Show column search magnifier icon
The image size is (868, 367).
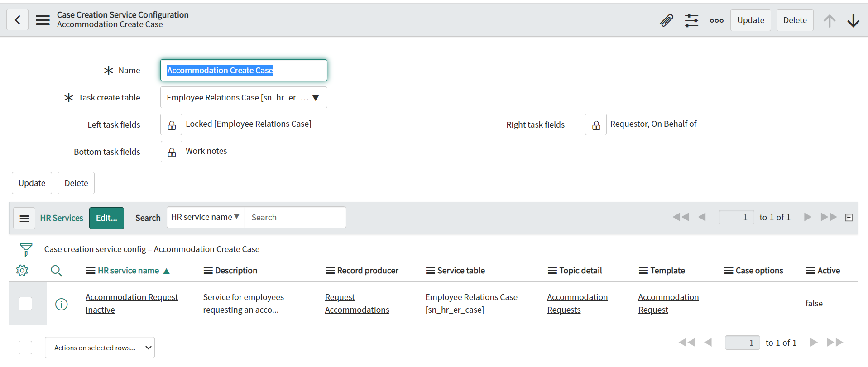click(57, 271)
